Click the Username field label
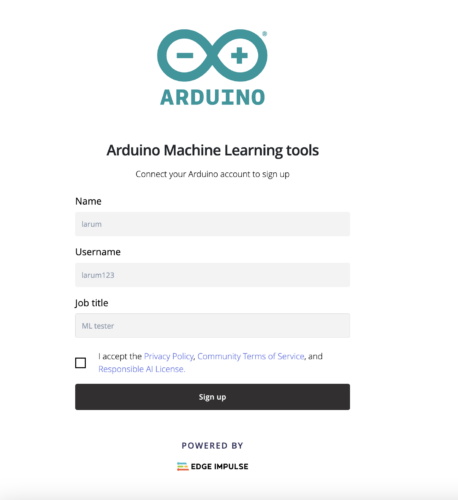 (98, 252)
